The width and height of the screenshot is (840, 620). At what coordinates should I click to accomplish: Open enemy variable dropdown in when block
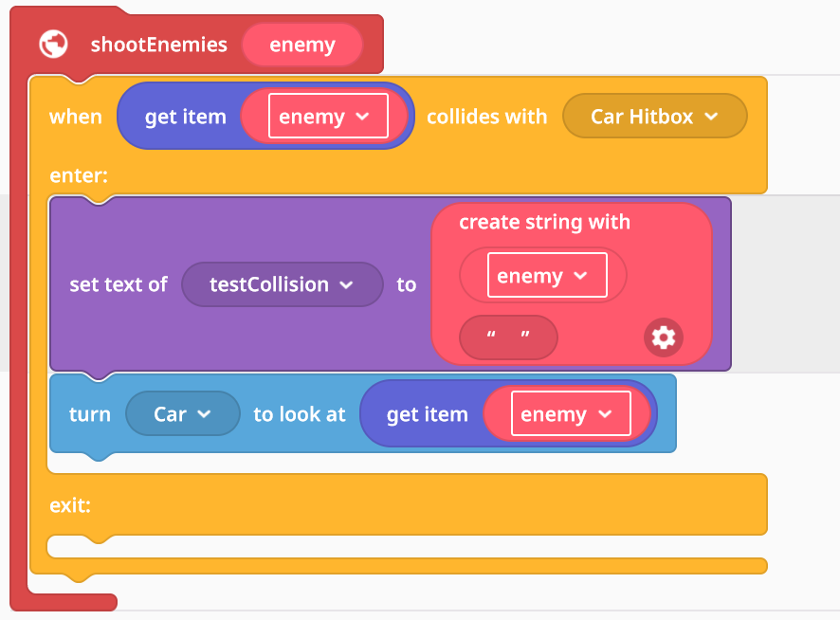pos(328,116)
